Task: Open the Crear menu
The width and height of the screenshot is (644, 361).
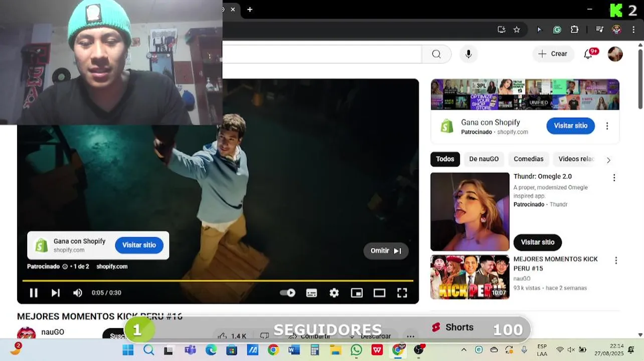Action: (553, 54)
